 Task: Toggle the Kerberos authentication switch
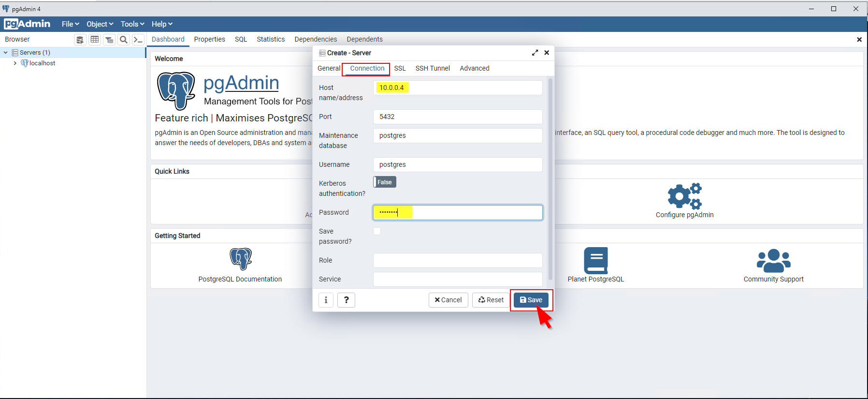point(385,182)
